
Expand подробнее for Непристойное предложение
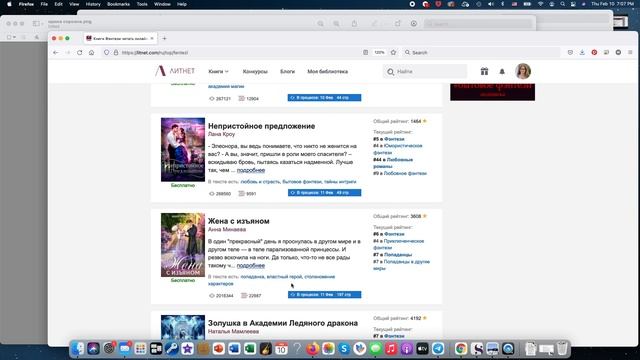(x=251, y=170)
